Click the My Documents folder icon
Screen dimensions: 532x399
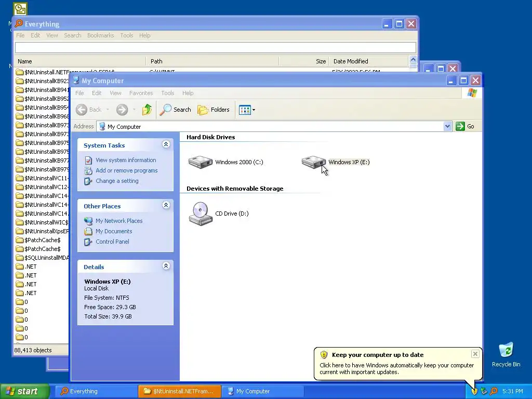click(x=88, y=231)
